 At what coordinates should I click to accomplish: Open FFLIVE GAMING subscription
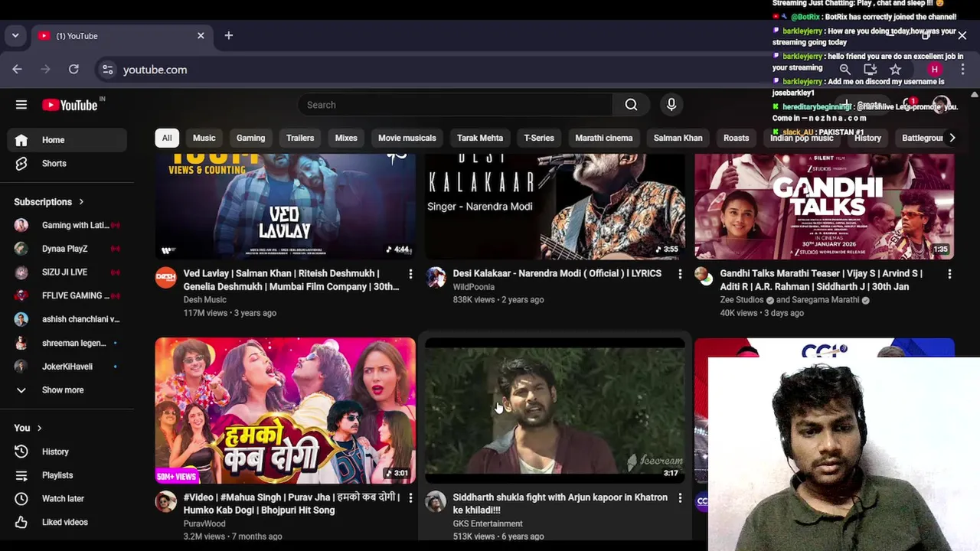point(67,295)
